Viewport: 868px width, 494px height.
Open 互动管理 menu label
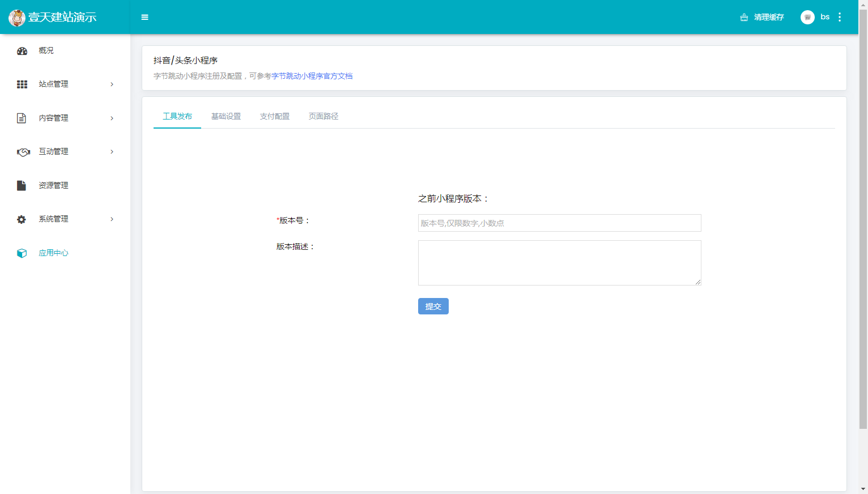click(53, 151)
